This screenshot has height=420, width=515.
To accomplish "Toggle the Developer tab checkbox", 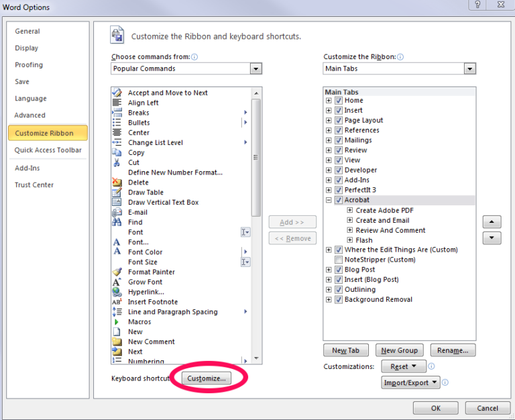I will pyautogui.click(x=339, y=170).
